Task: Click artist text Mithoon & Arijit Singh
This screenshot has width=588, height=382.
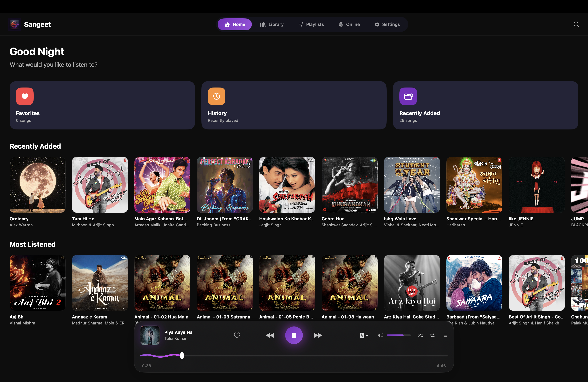Action: pos(93,225)
